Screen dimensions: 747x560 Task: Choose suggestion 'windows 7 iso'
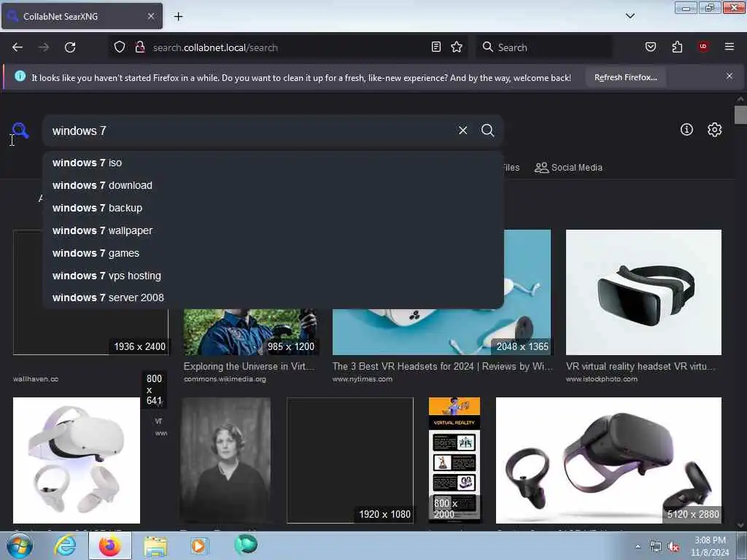(x=273, y=163)
